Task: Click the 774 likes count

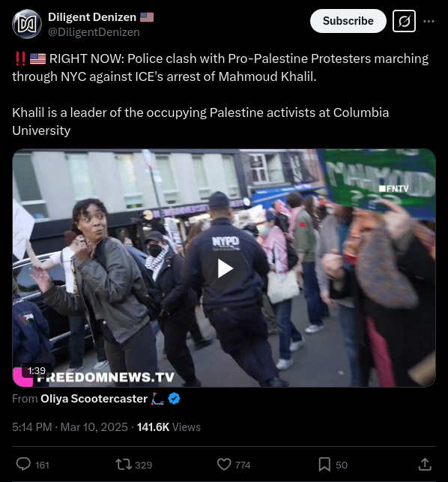Action: pyautogui.click(x=243, y=465)
